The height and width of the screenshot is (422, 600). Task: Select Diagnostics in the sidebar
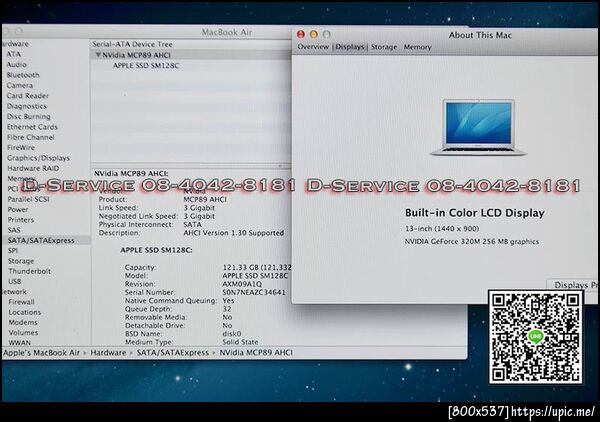coord(26,106)
